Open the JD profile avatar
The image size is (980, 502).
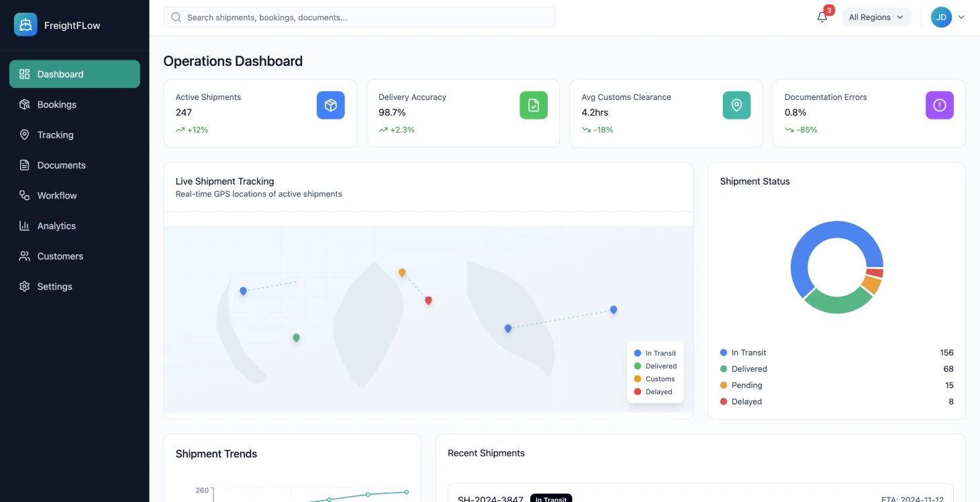tap(941, 17)
